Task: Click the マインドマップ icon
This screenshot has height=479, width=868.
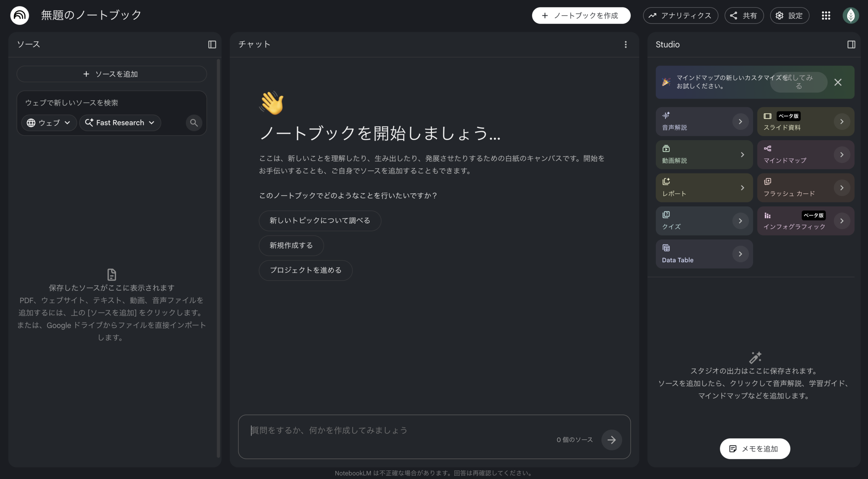Action: (767, 148)
